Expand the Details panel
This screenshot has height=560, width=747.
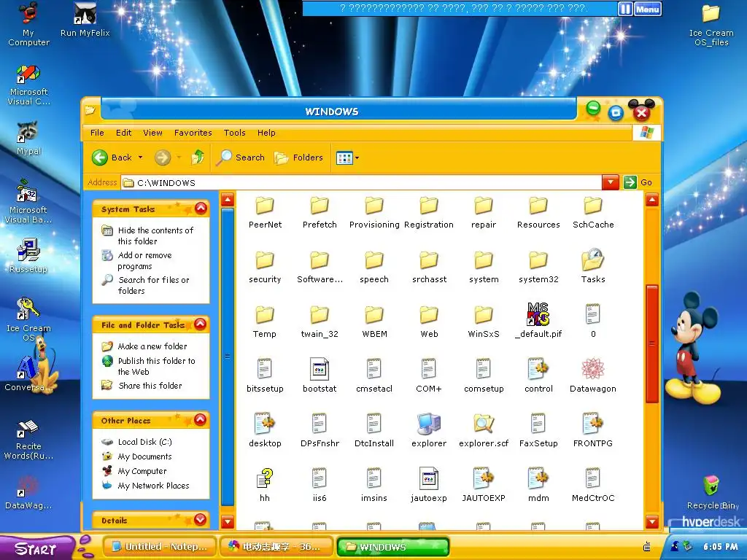pyautogui.click(x=201, y=519)
